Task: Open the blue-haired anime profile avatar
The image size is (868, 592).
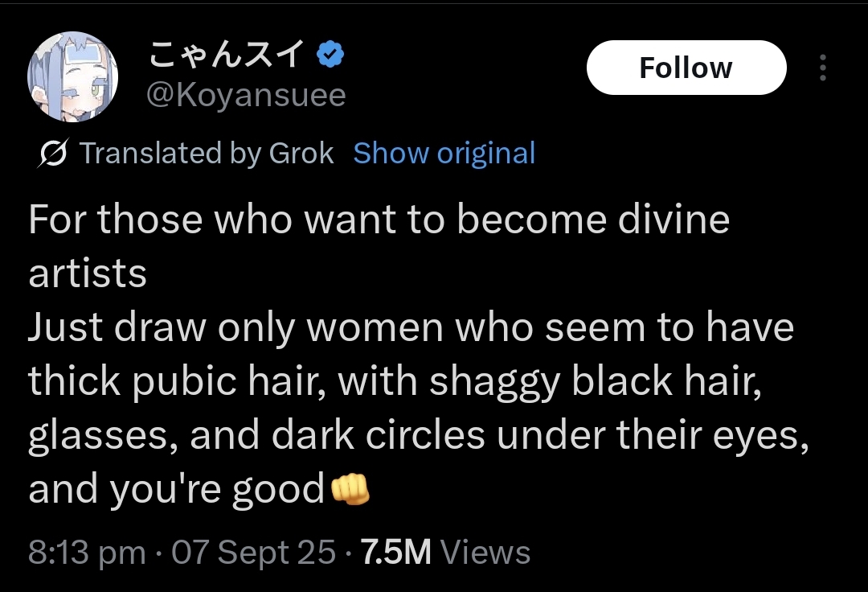Action: (72, 76)
